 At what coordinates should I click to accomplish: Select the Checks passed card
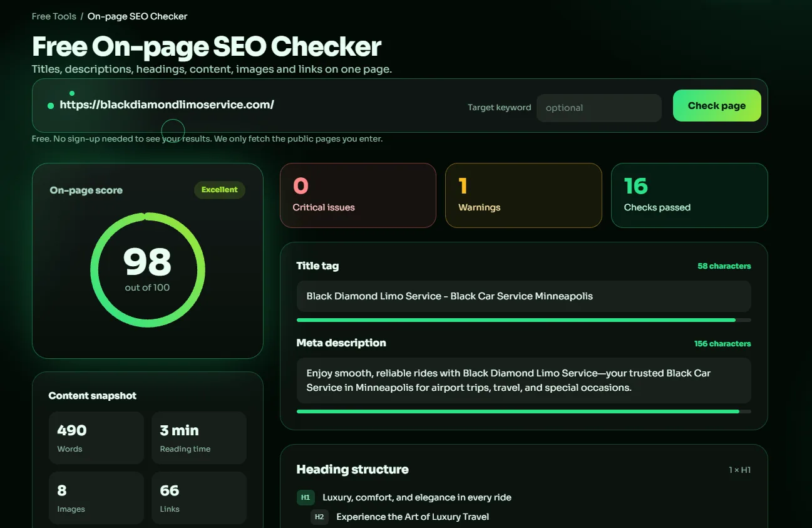689,195
